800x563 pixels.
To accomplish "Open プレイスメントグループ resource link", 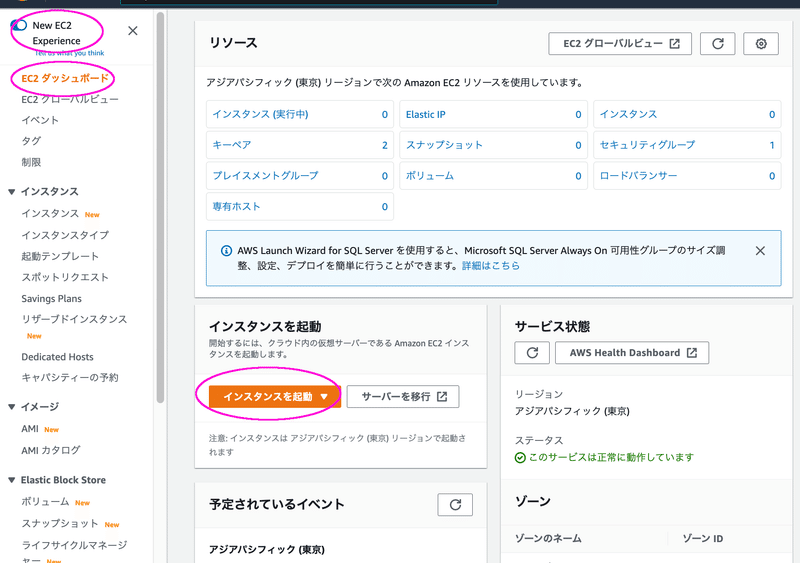I will pyautogui.click(x=265, y=176).
